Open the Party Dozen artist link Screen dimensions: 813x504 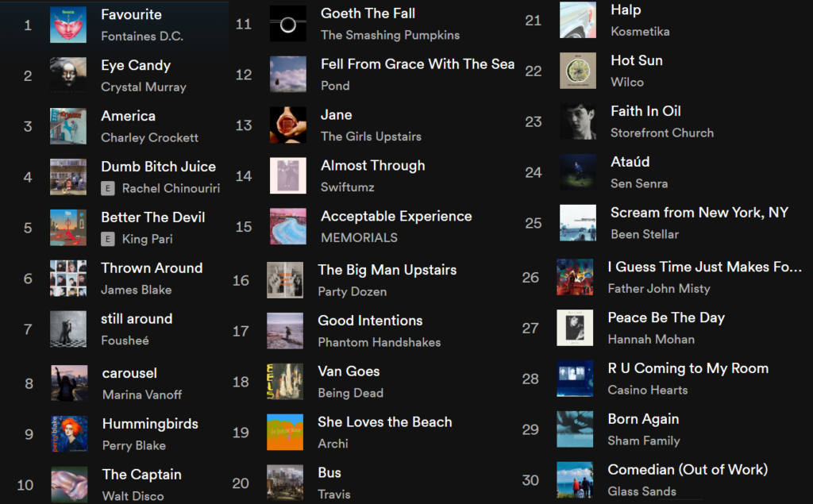point(352,291)
